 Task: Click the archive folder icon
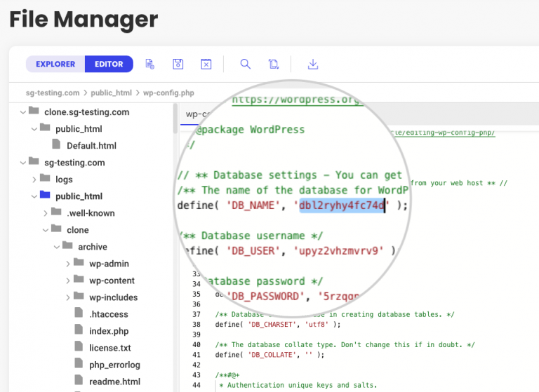point(67,245)
